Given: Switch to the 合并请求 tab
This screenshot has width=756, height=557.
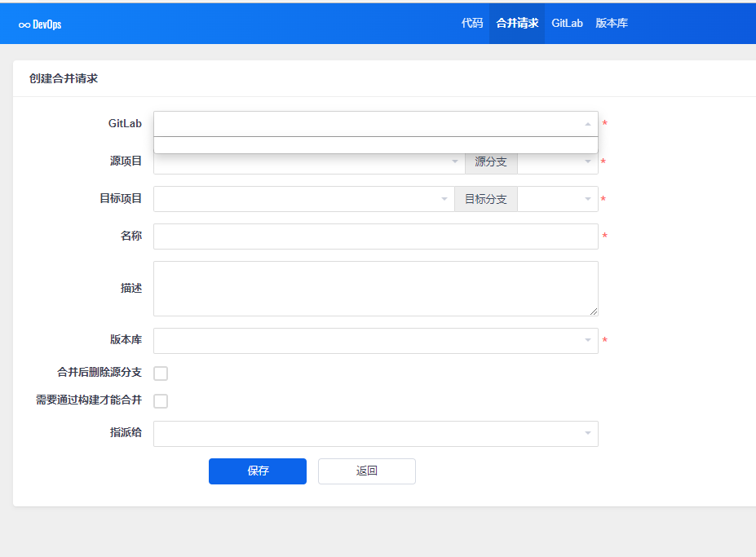Looking at the screenshot, I should (517, 24).
